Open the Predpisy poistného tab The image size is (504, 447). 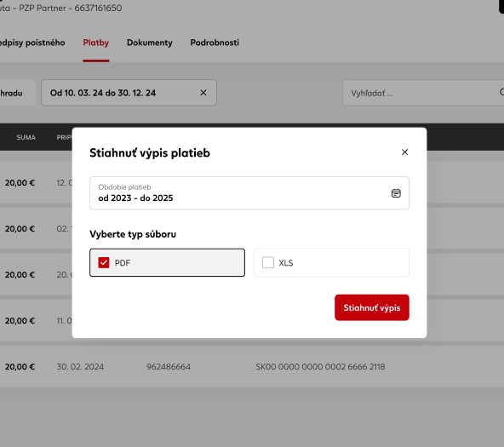32,43
